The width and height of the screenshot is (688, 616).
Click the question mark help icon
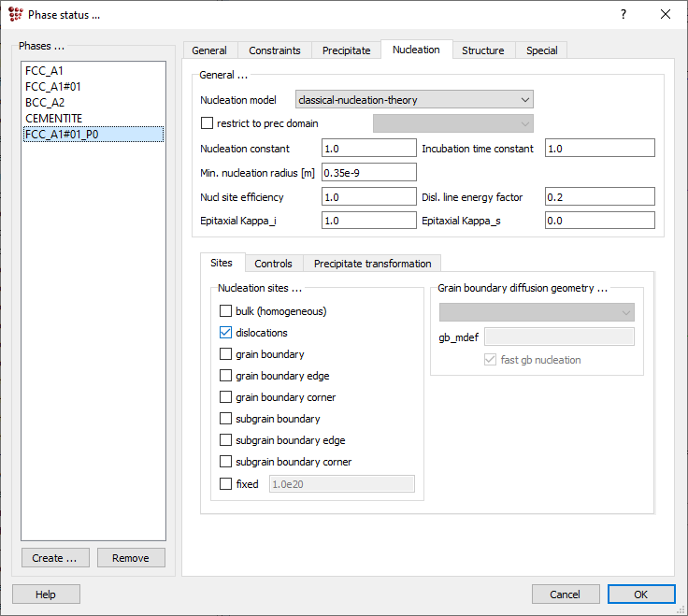point(623,14)
